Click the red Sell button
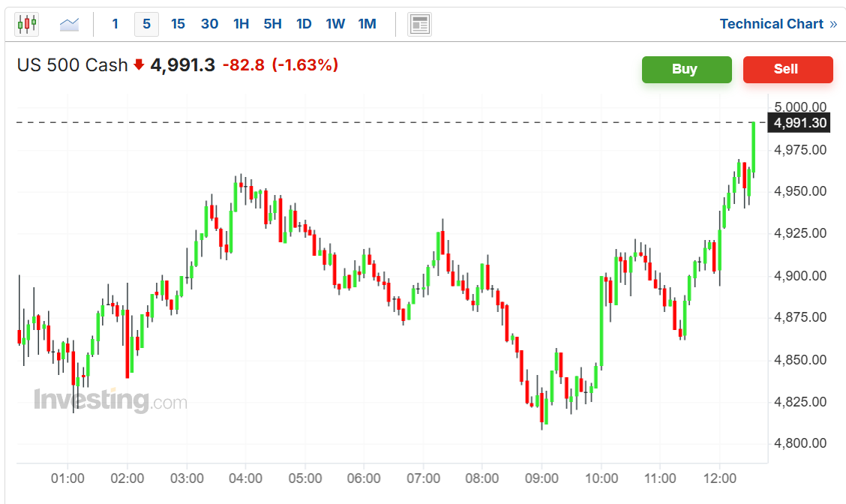 [787, 69]
